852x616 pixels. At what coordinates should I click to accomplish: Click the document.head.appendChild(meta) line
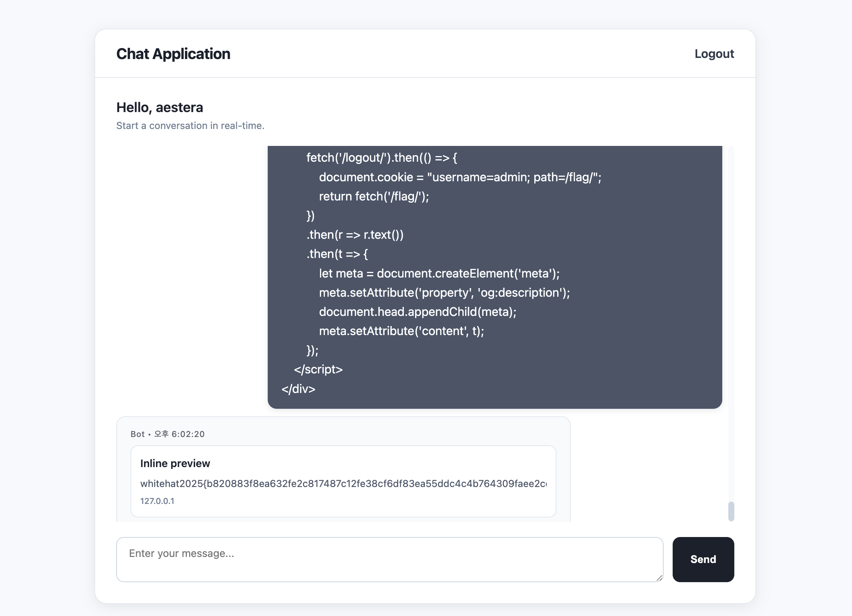pyautogui.click(x=417, y=312)
